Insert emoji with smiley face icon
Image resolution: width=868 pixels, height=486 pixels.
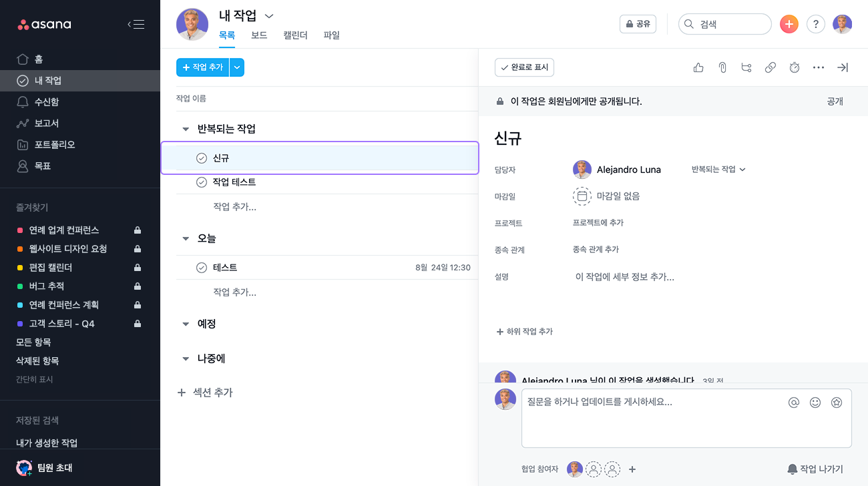click(815, 403)
